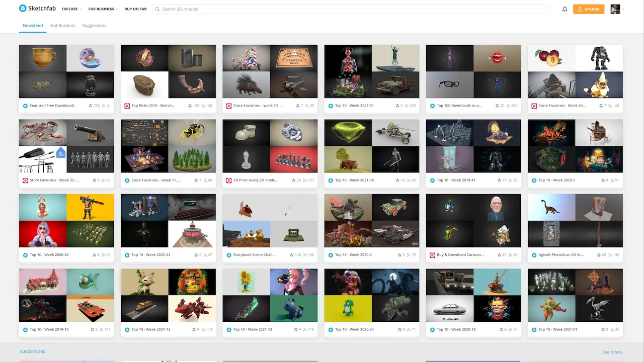The width and height of the screenshot is (644, 362).
Task: Click the subscribers feed icon on Featured Free Downloads
Action: (x=104, y=106)
